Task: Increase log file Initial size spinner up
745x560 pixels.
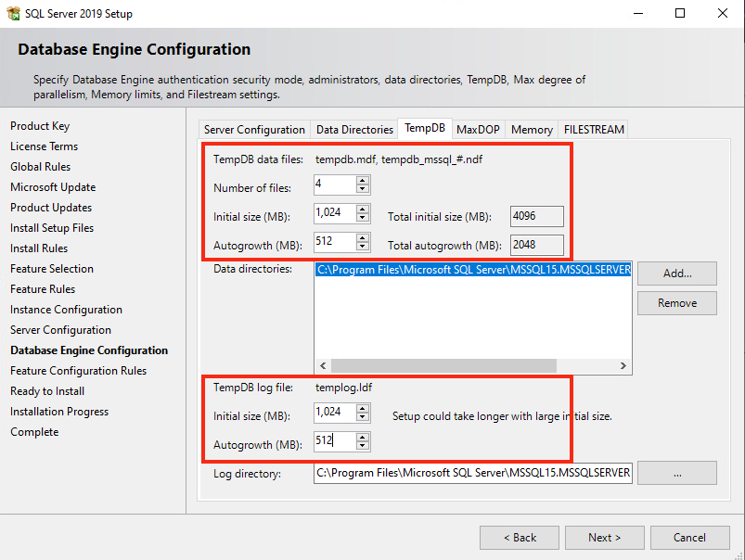Action: [x=363, y=409]
